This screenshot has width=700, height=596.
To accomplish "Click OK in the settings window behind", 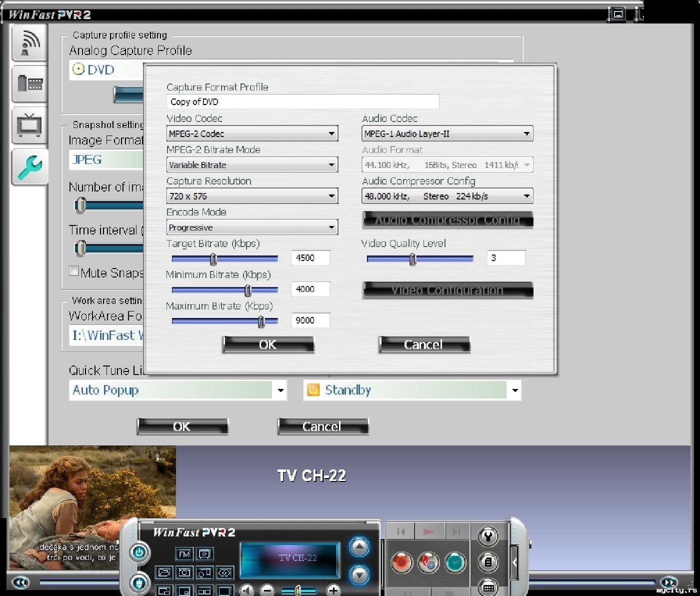I will click(x=182, y=426).
